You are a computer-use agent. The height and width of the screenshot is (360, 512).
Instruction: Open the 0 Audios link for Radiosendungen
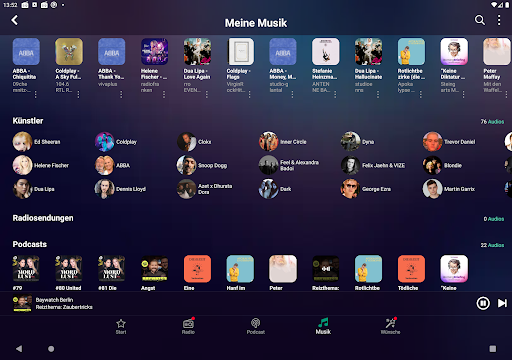[x=494, y=219]
